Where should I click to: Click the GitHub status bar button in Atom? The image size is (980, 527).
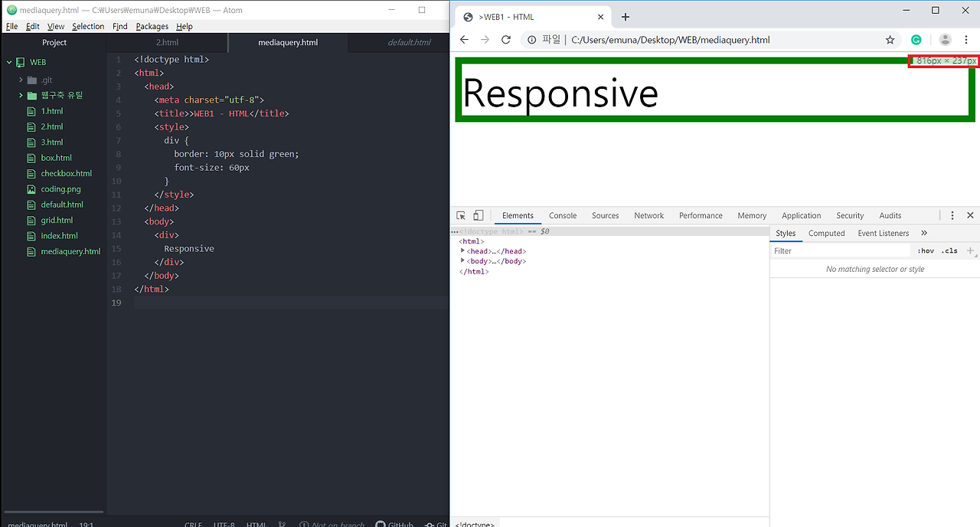pyautogui.click(x=394, y=525)
